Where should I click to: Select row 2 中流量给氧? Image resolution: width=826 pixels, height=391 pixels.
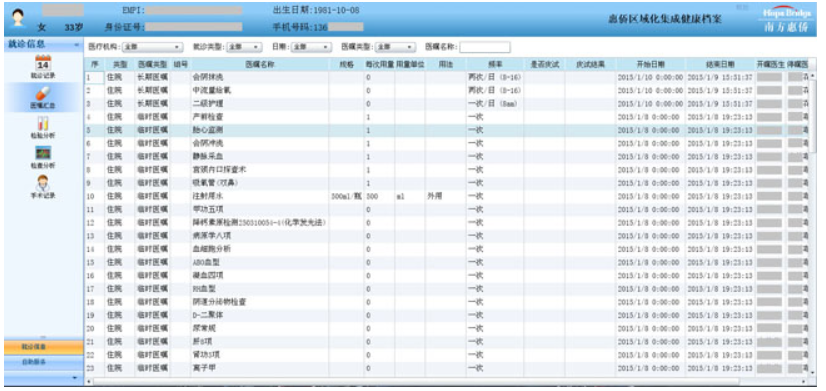click(x=447, y=90)
